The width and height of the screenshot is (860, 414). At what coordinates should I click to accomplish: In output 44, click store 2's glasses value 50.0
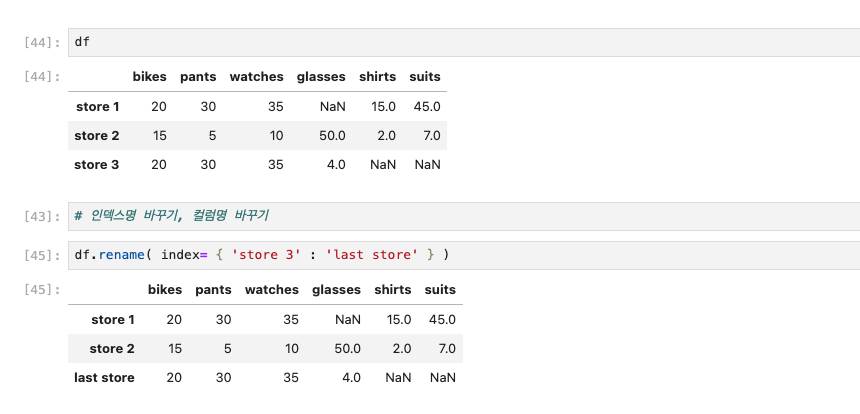332,135
